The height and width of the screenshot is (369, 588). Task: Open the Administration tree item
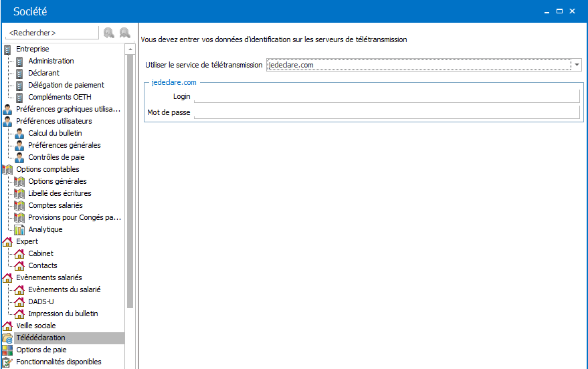coord(51,61)
